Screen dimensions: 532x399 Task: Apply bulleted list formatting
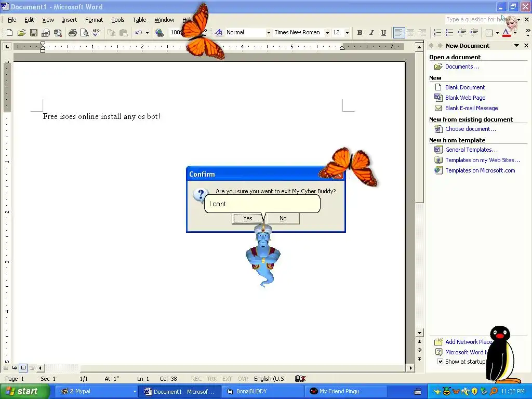tap(449, 33)
